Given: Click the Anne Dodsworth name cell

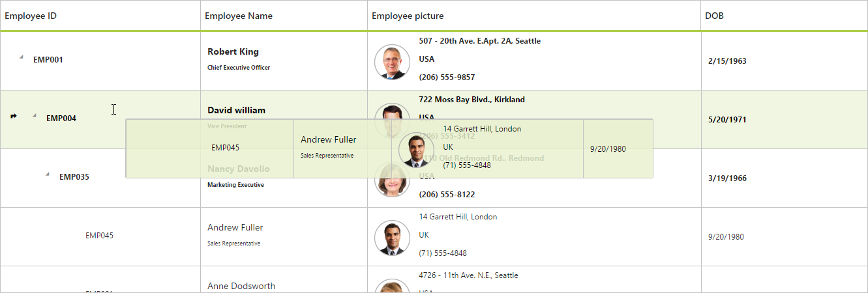Looking at the screenshot, I should pyautogui.click(x=241, y=286).
